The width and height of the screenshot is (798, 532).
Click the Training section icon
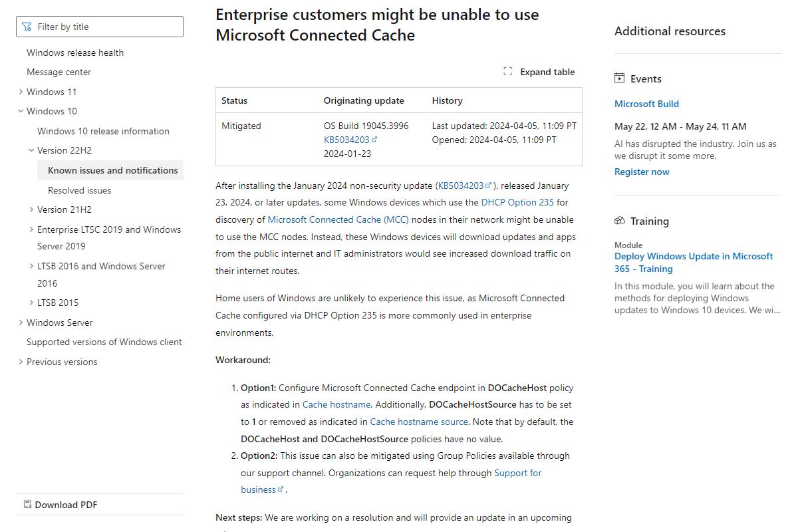(620, 221)
